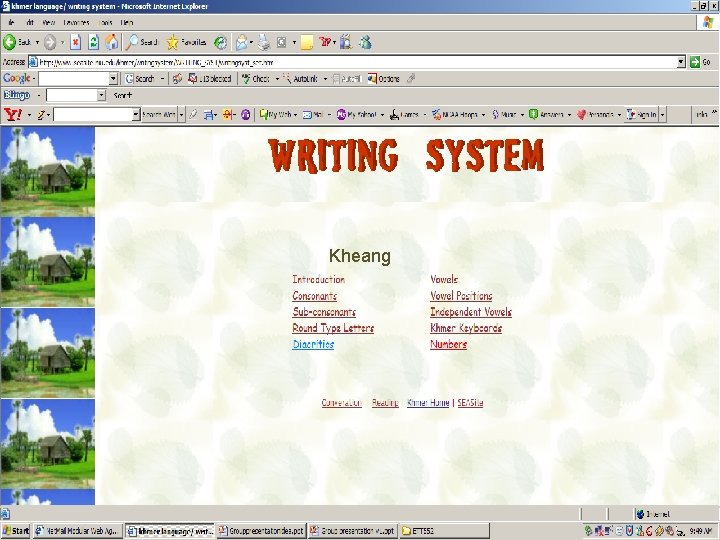720x540 pixels.
Task: Open the Edit menu
Action: (x=30, y=22)
